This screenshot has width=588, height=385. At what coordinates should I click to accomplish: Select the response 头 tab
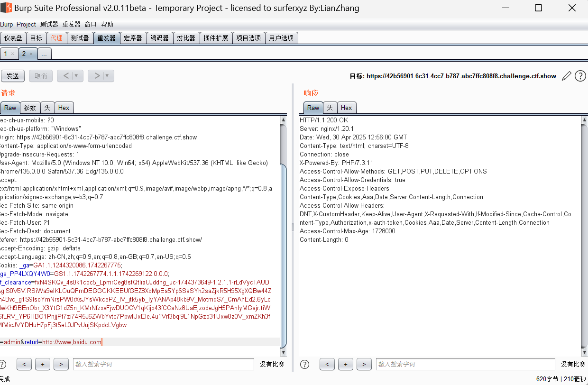coord(330,108)
